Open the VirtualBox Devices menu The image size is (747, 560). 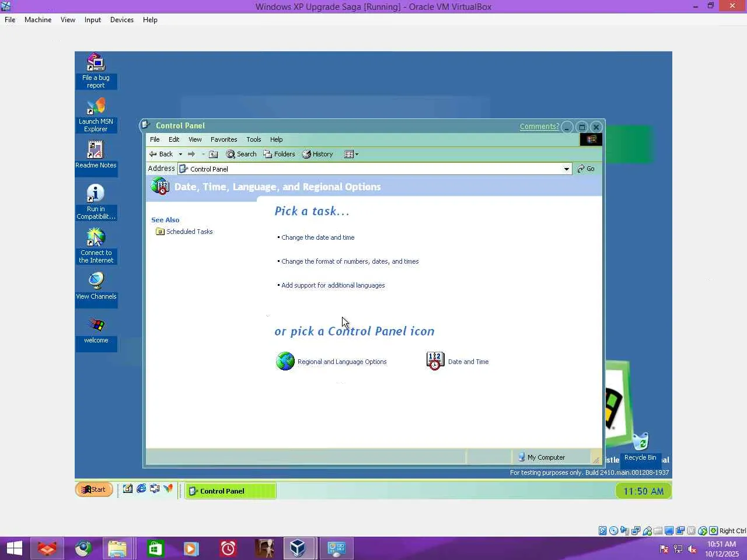point(122,20)
